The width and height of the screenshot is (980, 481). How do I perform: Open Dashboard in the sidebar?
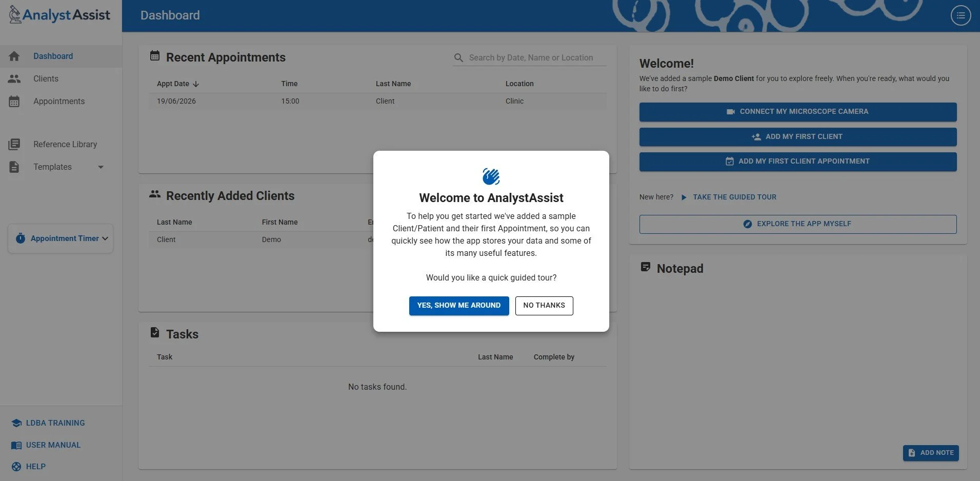coord(61,56)
